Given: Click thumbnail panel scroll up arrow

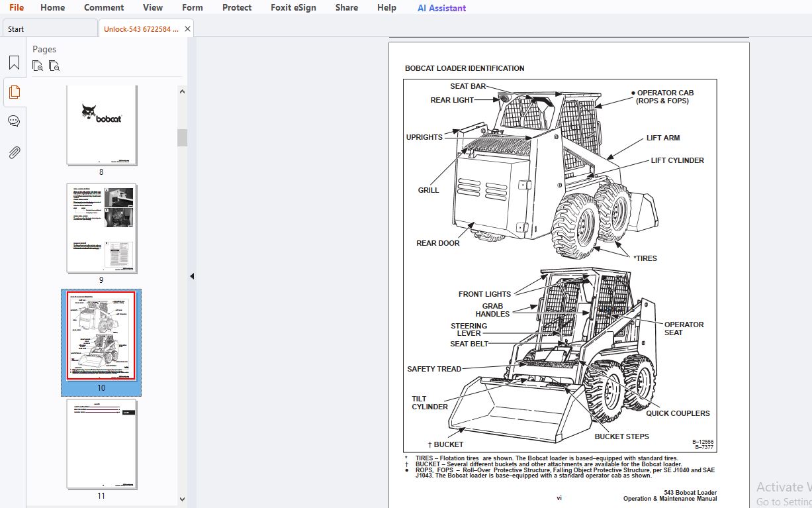Looking at the screenshot, I should tap(182, 92).
